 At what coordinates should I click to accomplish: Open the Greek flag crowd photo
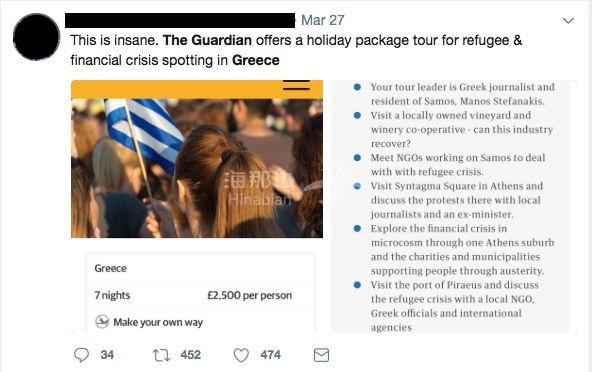tap(197, 168)
